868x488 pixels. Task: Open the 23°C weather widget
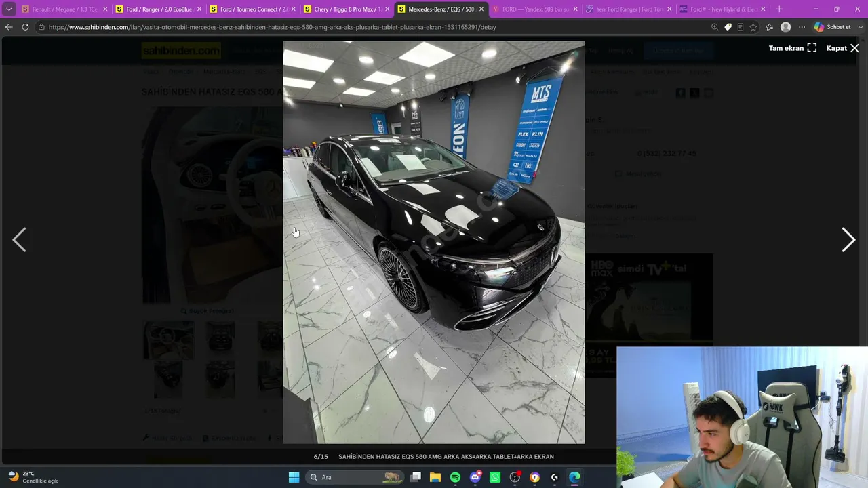point(33,477)
